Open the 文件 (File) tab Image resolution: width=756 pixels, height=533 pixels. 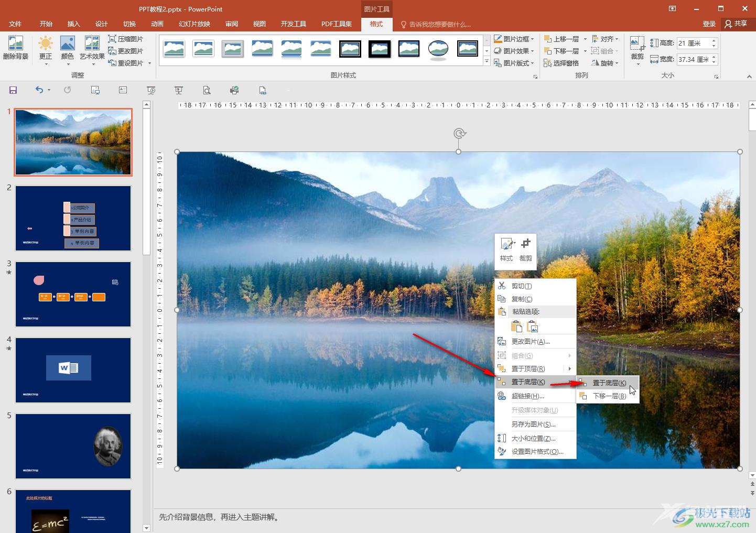(15, 24)
